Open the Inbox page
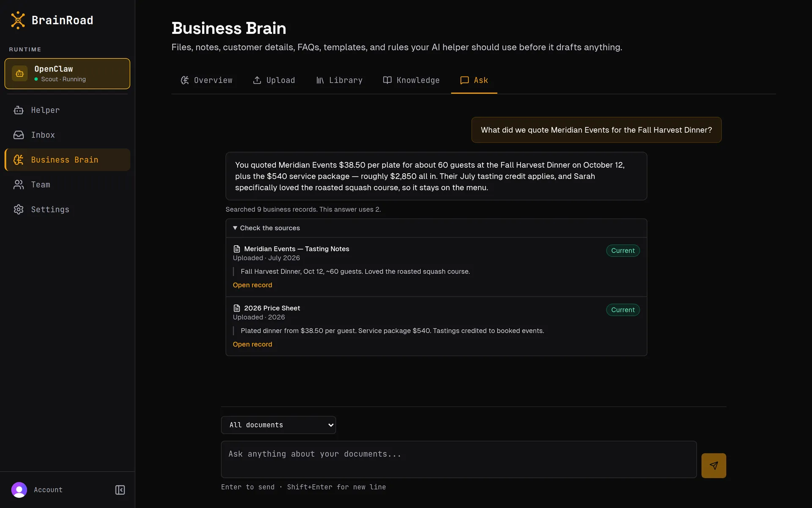This screenshot has height=508, width=812. (x=67, y=135)
